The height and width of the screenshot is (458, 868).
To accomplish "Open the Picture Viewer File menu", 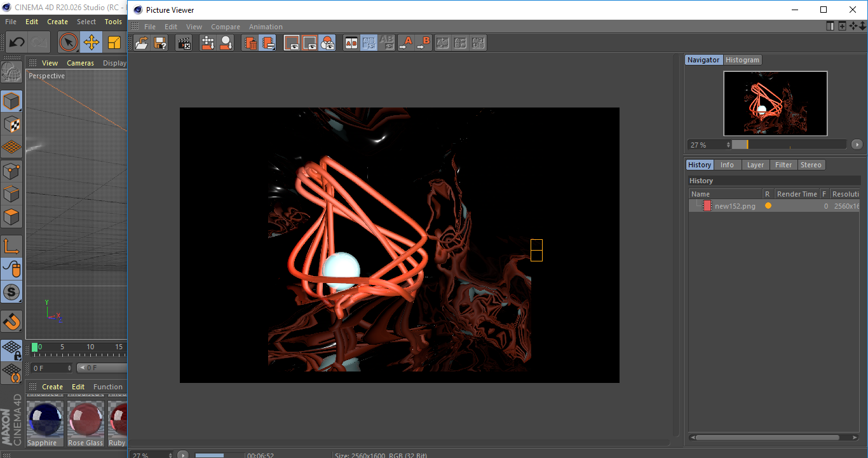I will click(150, 27).
